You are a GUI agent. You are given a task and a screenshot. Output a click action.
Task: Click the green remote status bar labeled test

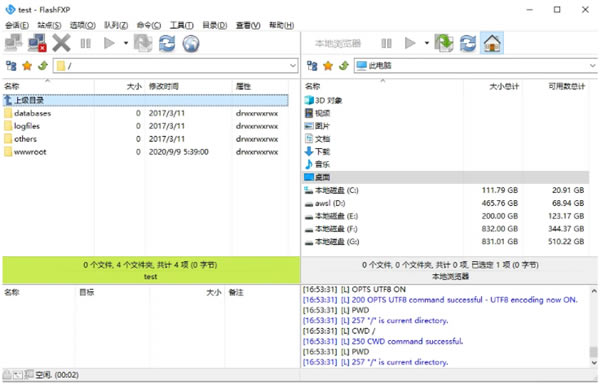point(152,270)
